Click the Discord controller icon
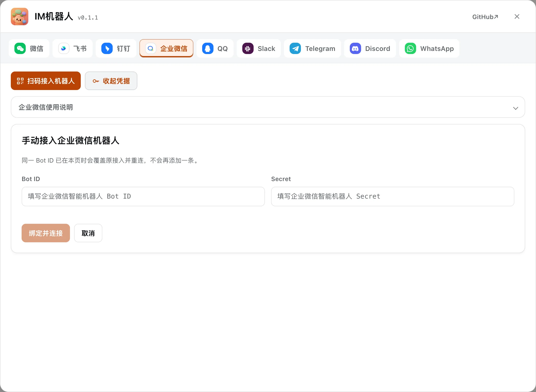The width and height of the screenshot is (536, 392). 355,48
